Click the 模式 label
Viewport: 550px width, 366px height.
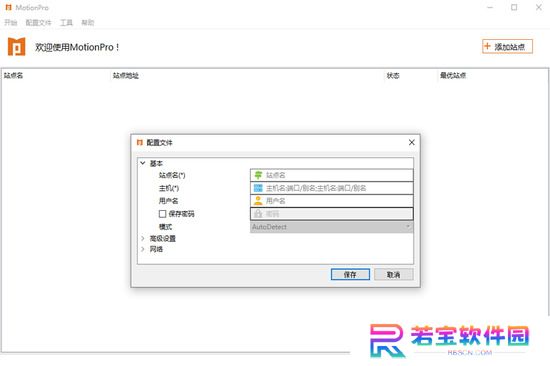click(x=165, y=227)
